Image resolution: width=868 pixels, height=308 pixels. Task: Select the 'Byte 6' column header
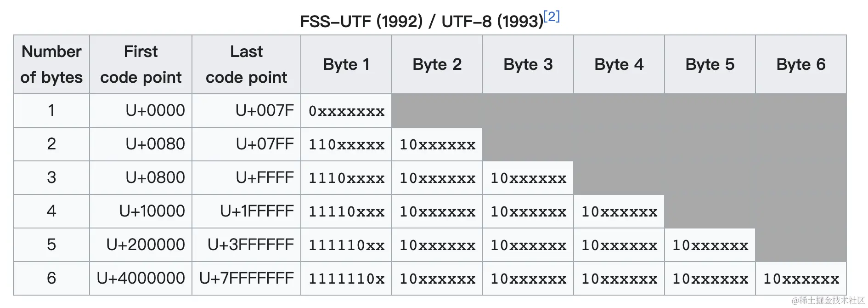coord(800,64)
